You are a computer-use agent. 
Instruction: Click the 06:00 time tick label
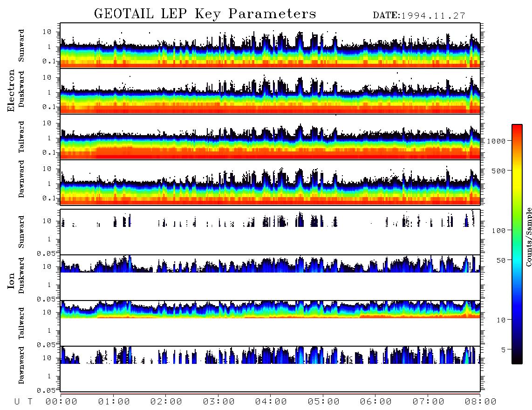(376, 402)
